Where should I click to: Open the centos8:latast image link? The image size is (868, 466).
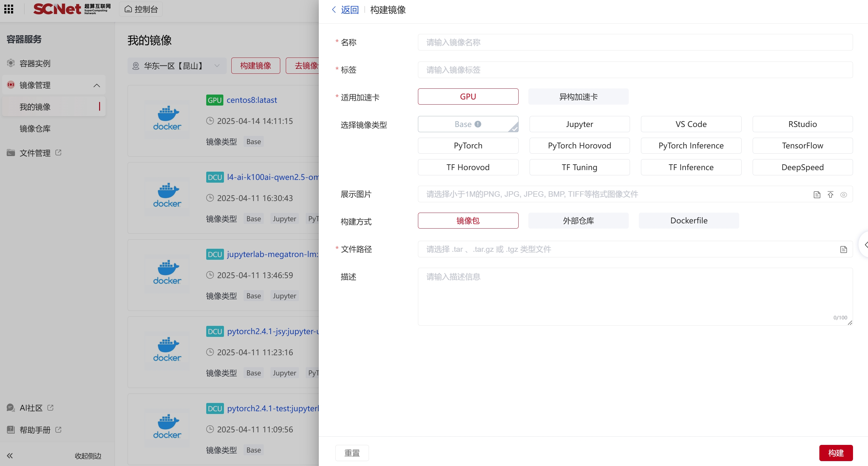[252, 100]
